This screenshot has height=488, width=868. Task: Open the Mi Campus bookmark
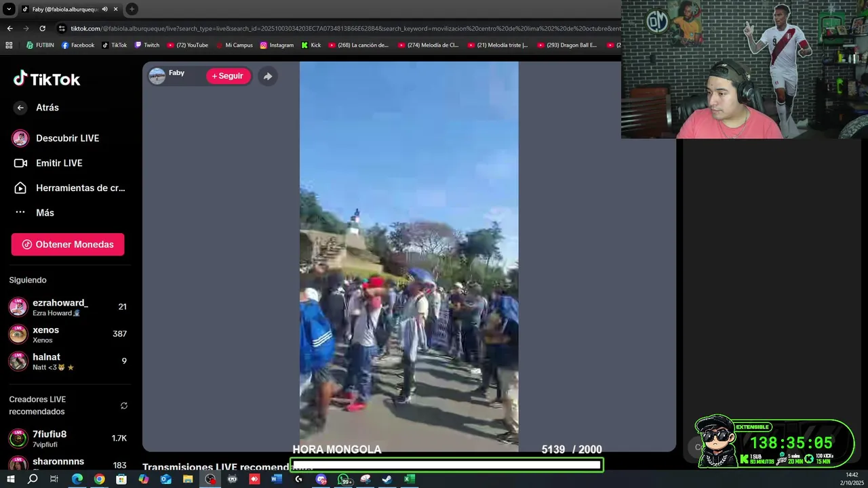pyautogui.click(x=234, y=45)
